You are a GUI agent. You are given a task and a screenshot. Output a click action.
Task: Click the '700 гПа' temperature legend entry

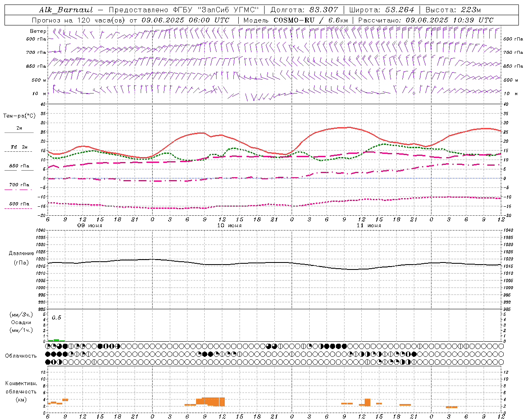tap(19, 185)
